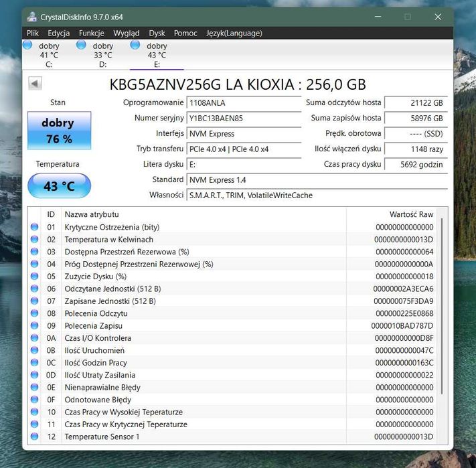This screenshot has width=476, height=468.
Task: Click the Oprogramowanie field 1108ANLA
Action: (244, 103)
